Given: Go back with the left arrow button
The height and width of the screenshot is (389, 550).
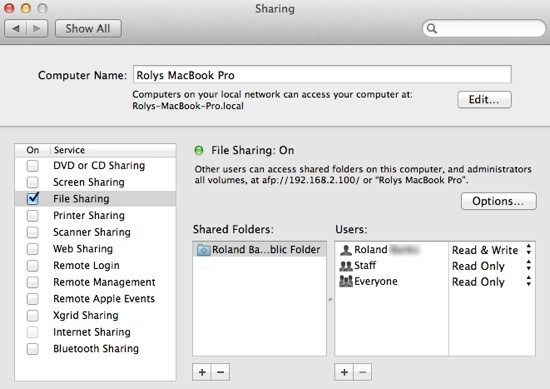Looking at the screenshot, I should pyautogui.click(x=15, y=28).
